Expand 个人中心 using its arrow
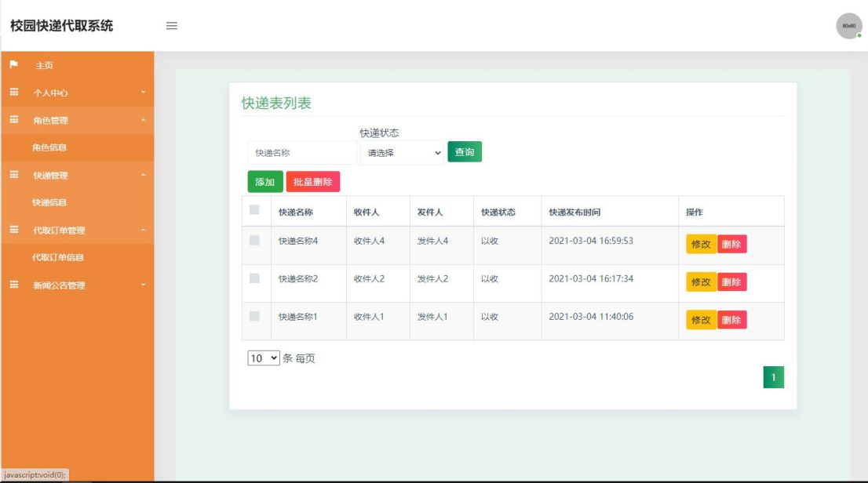Viewport: 868px width, 483px height. [144, 93]
